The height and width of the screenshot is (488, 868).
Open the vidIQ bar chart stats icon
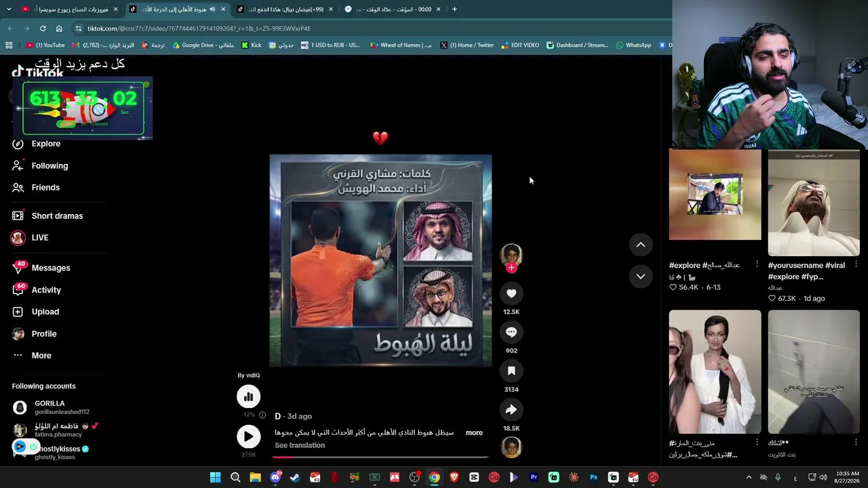point(248,396)
